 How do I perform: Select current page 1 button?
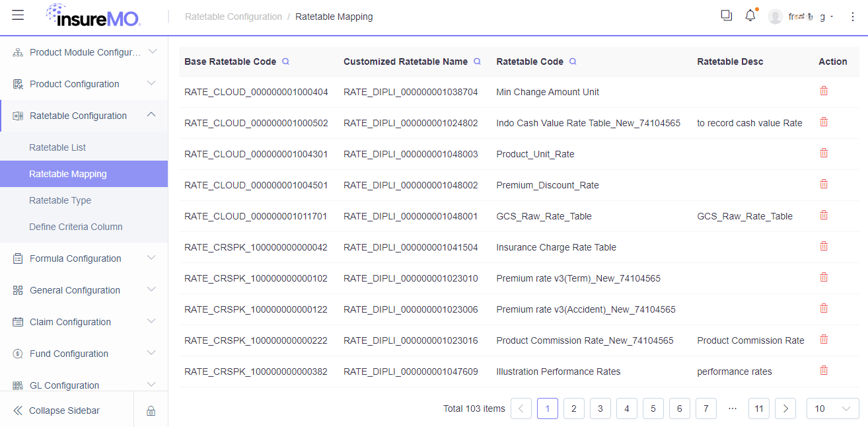(548, 408)
